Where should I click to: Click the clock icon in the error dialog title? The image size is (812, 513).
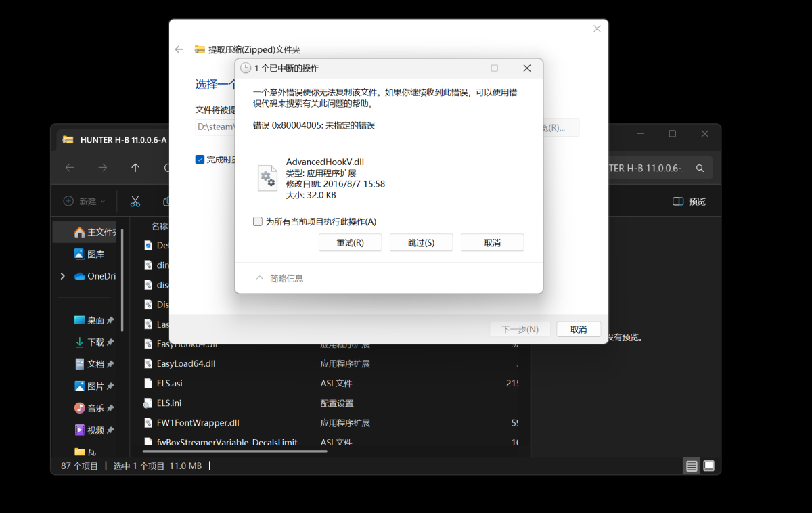pyautogui.click(x=246, y=68)
